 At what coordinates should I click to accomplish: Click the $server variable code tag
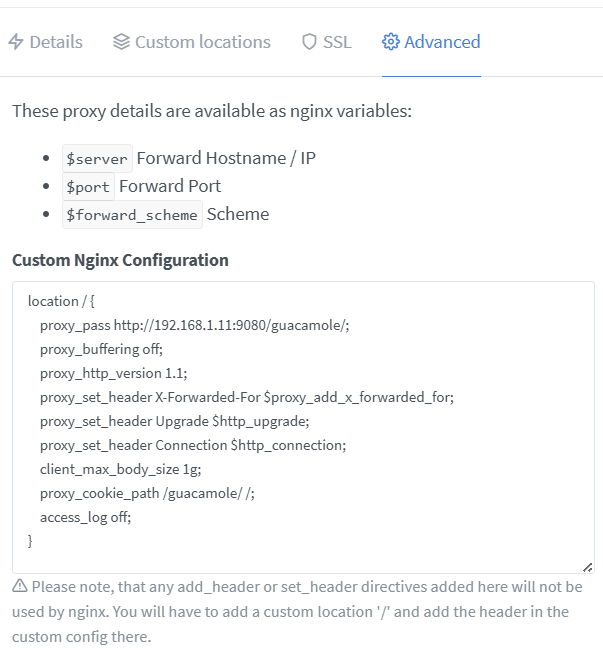click(x=97, y=158)
